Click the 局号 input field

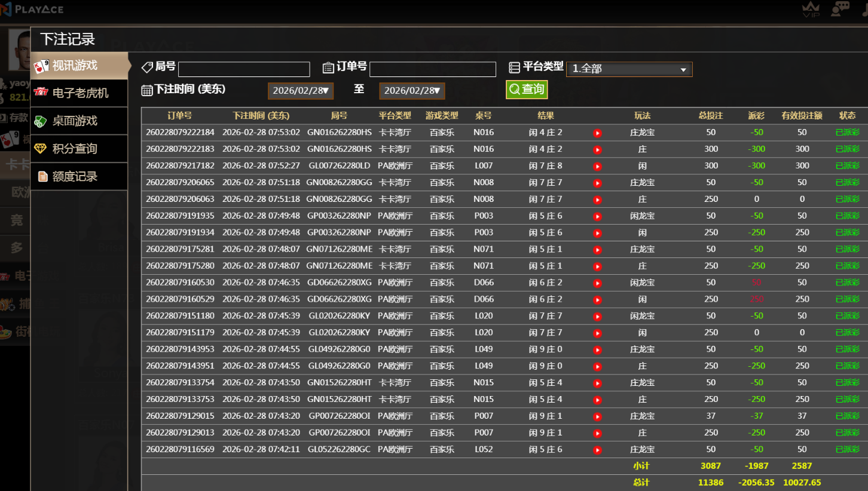[243, 69]
